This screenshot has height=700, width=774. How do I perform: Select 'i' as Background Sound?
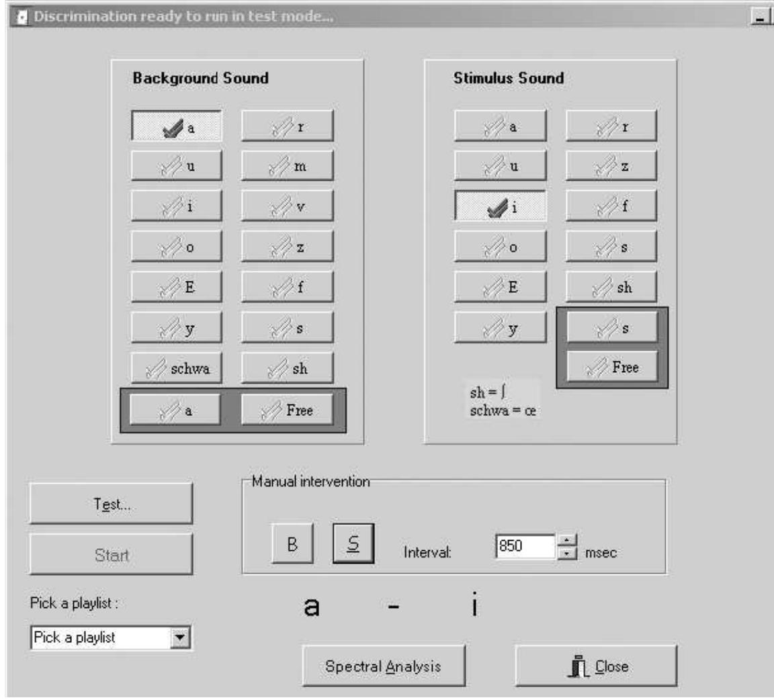click(177, 206)
